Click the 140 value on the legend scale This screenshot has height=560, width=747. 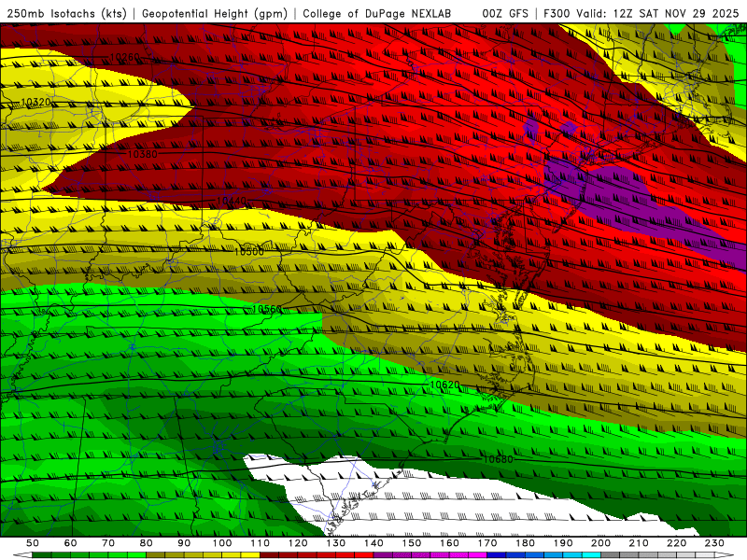tap(374, 543)
